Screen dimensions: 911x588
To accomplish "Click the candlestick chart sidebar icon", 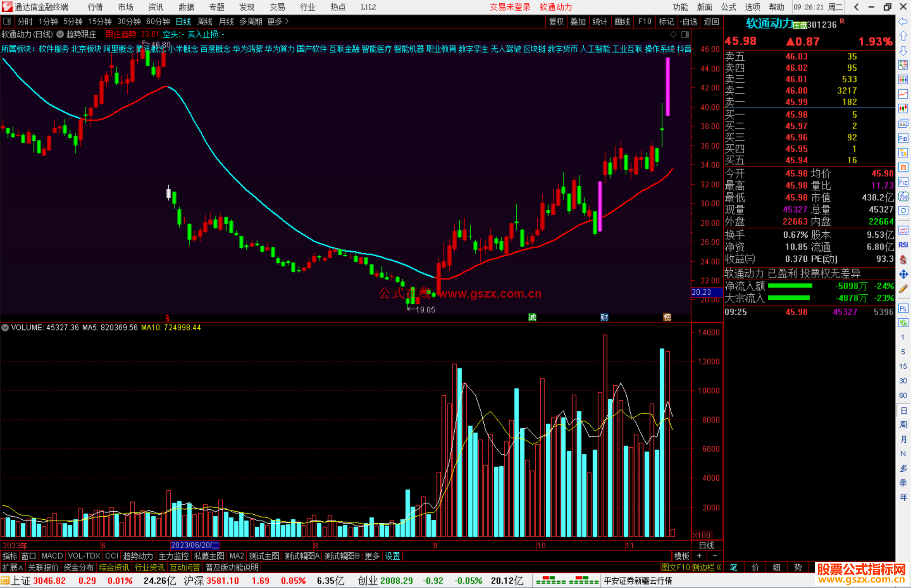I will coord(903,109).
